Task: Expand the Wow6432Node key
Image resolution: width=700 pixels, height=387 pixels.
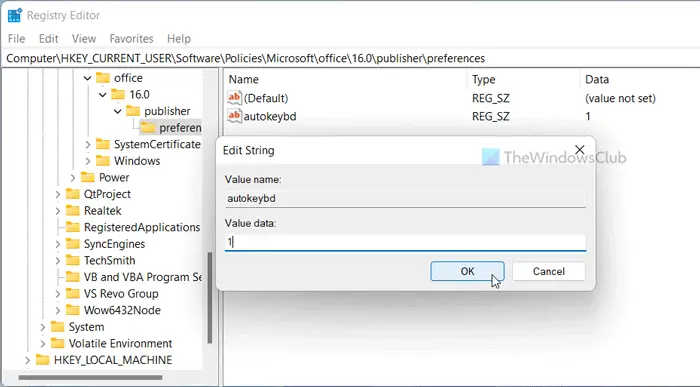Action: click(x=58, y=310)
